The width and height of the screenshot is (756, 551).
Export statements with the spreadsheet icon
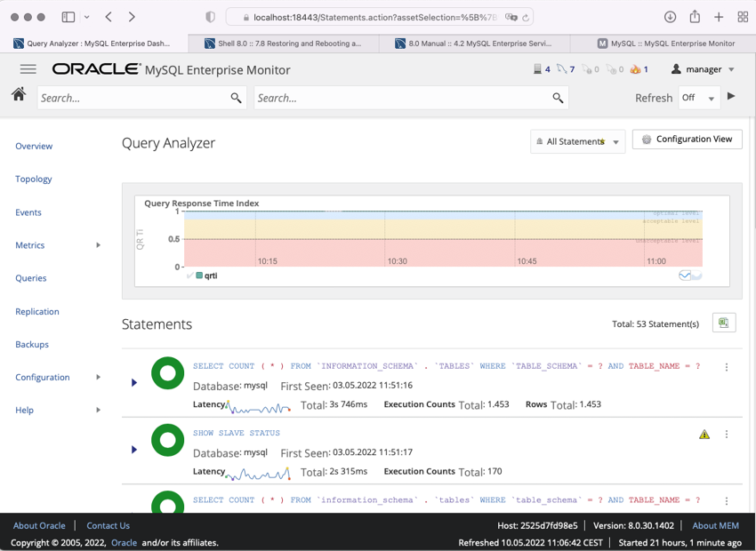(724, 323)
